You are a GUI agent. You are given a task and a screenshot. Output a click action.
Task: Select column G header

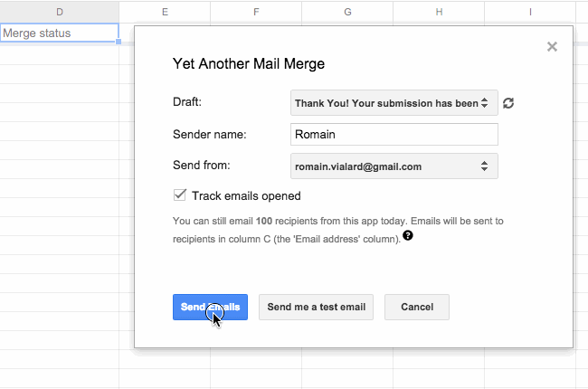coord(347,12)
